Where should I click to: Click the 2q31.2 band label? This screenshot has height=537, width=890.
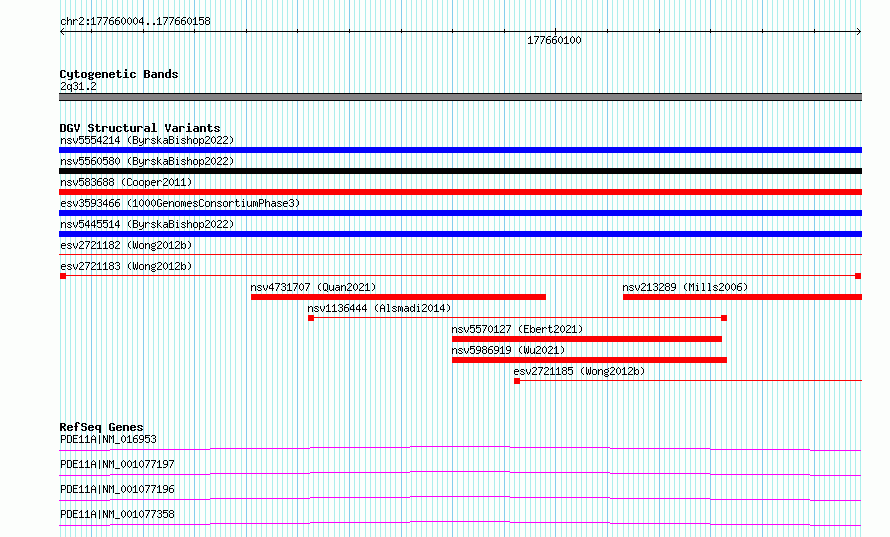coord(78,86)
